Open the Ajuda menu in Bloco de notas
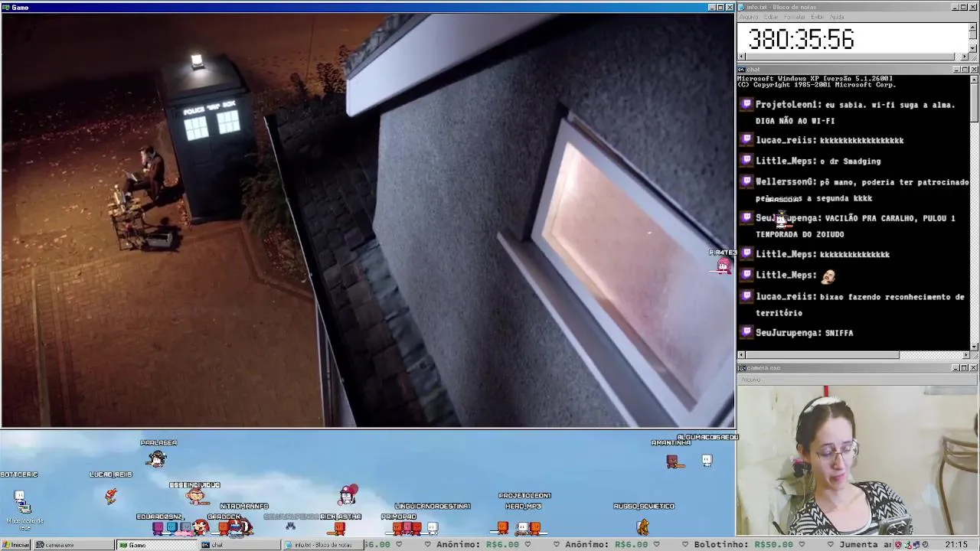The image size is (980, 551). [x=838, y=17]
